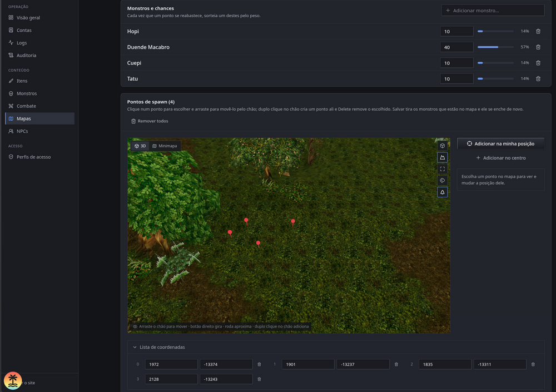Screen dimensions: 556x392
Task: Click the Duende Macabro weight bar
Action: (495, 47)
